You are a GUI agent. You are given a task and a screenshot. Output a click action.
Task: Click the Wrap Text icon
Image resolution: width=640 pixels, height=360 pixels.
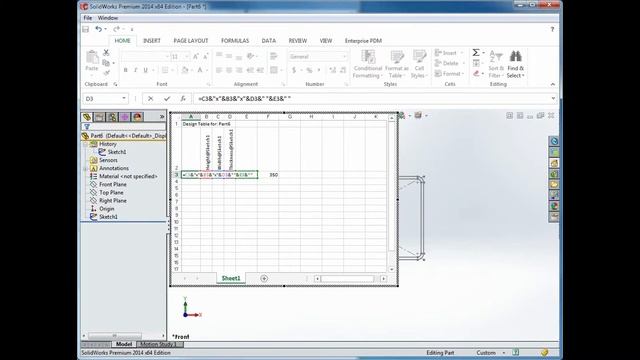click(274, 56)
